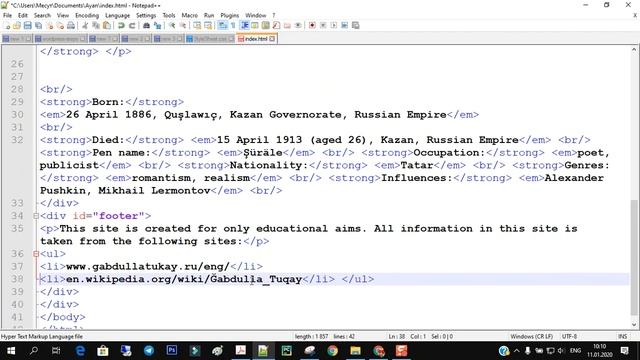The height and width of the screenshot is (360, 640).
Task: Open Photoshop from the taskbar
Action: pyautogui.click(x=172, y=351)
